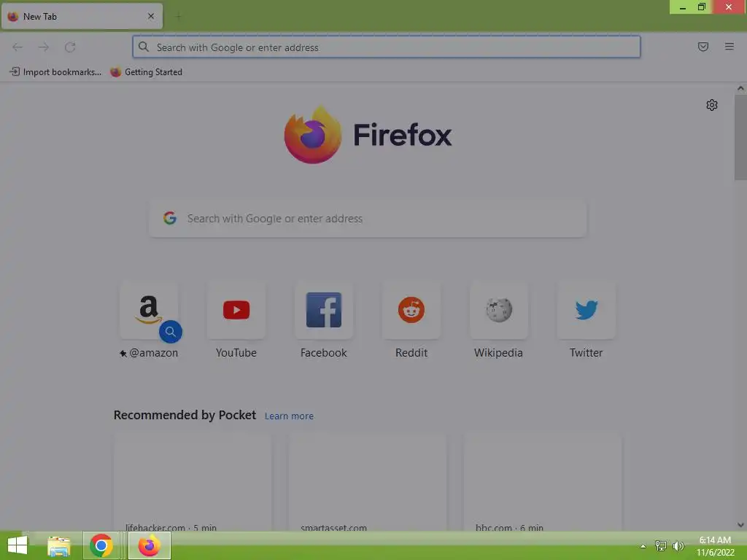Open the Windows Start button
Screen dimensions: 747x560
(18, 545)
